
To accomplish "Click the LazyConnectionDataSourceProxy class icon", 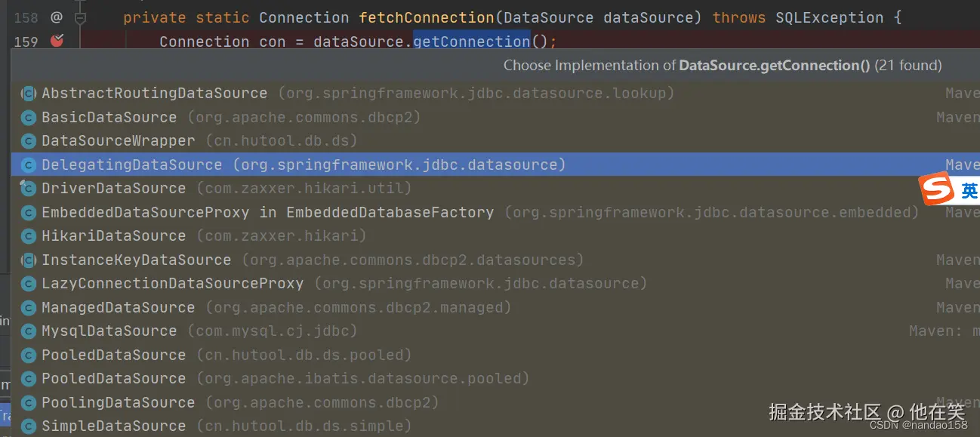I will [29, 284].
